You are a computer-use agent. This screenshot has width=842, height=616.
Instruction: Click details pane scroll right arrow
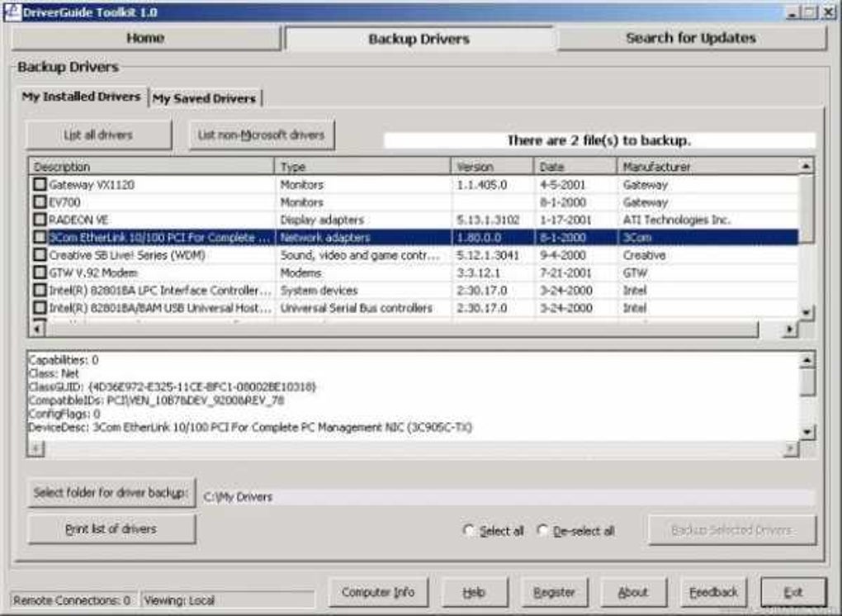(x=791, y=448)
